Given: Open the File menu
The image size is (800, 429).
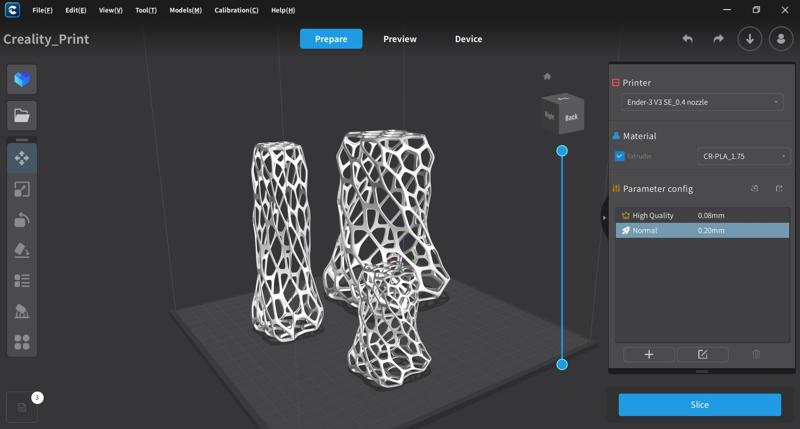Looking at the screenshot, I should [x=42, y=10].
